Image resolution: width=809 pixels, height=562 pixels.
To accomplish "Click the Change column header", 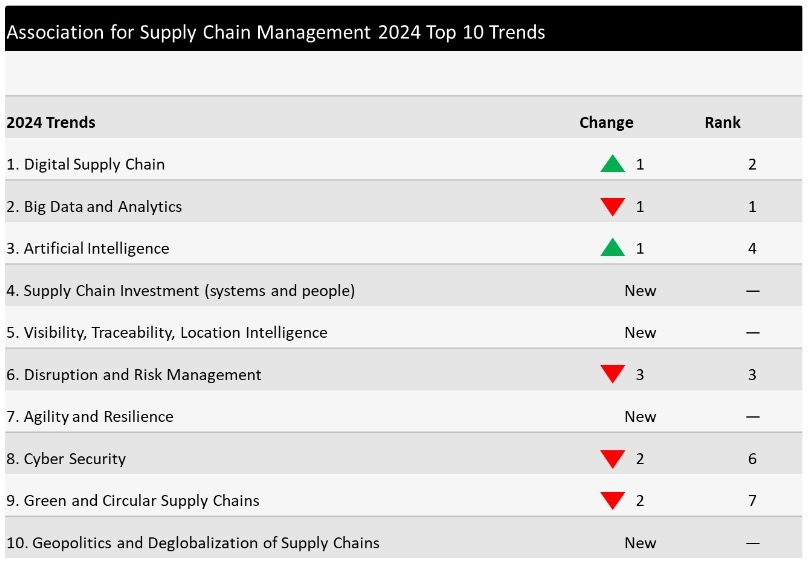I will [x=606, y=123].
